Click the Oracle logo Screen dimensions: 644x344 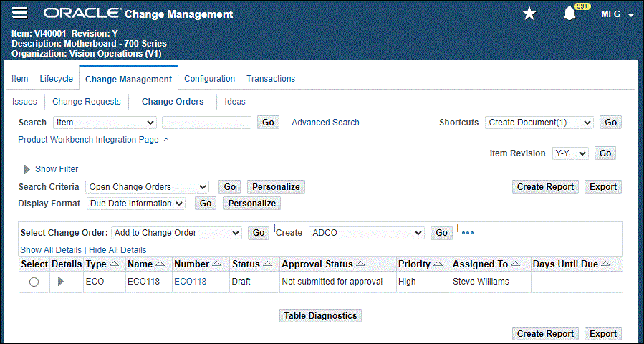82,14
